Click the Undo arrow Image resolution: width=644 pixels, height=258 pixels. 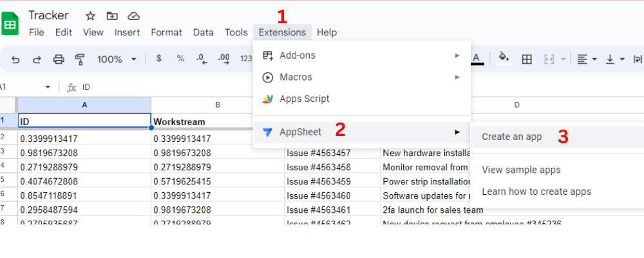(15, 60)
